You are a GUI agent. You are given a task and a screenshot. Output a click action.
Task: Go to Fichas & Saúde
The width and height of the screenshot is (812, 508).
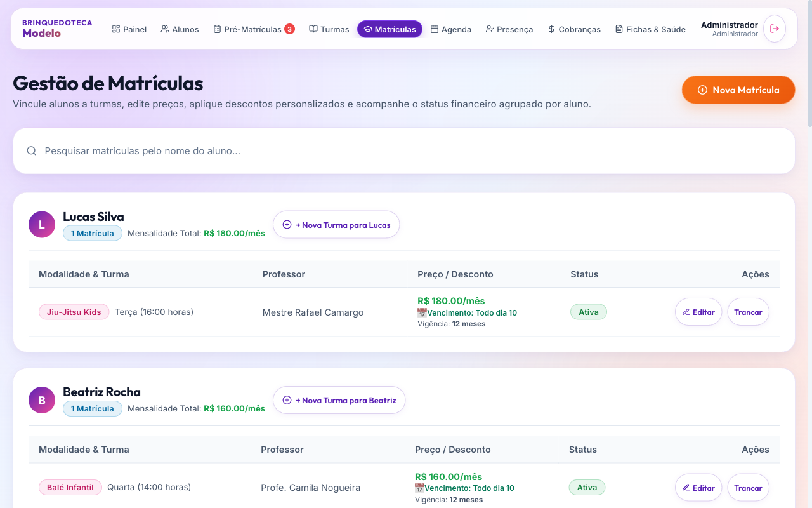point(650,29)
